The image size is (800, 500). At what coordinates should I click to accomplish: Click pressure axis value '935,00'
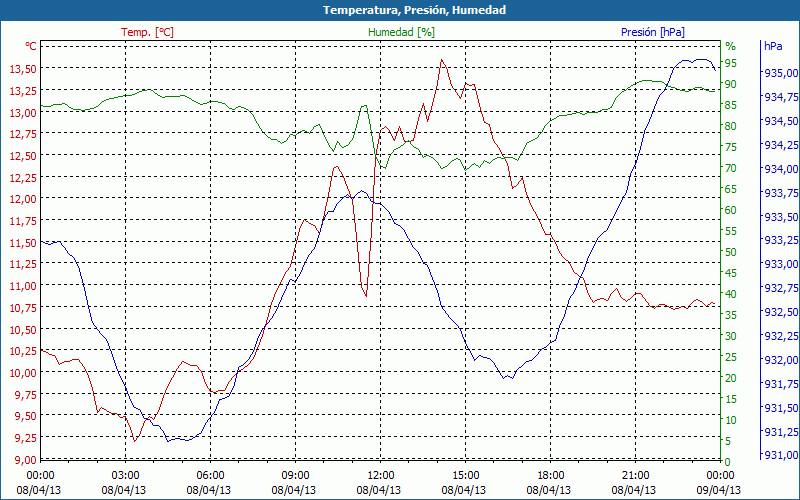[781, 73]
